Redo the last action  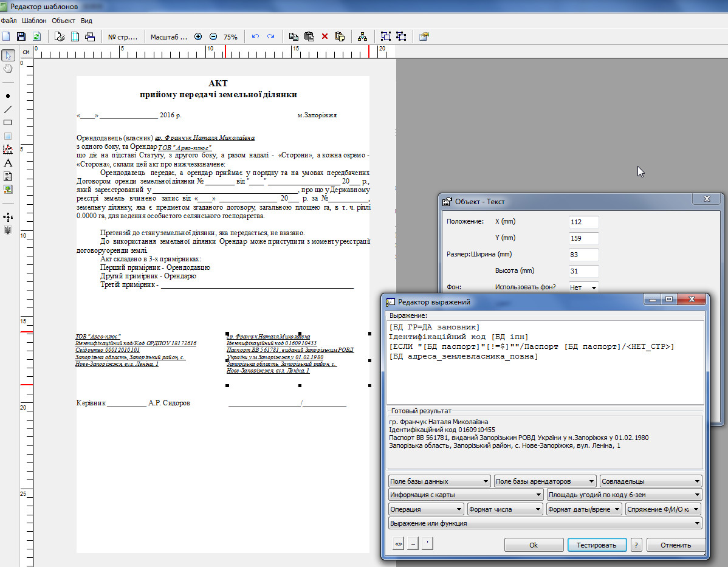click(x=270, y=36)
